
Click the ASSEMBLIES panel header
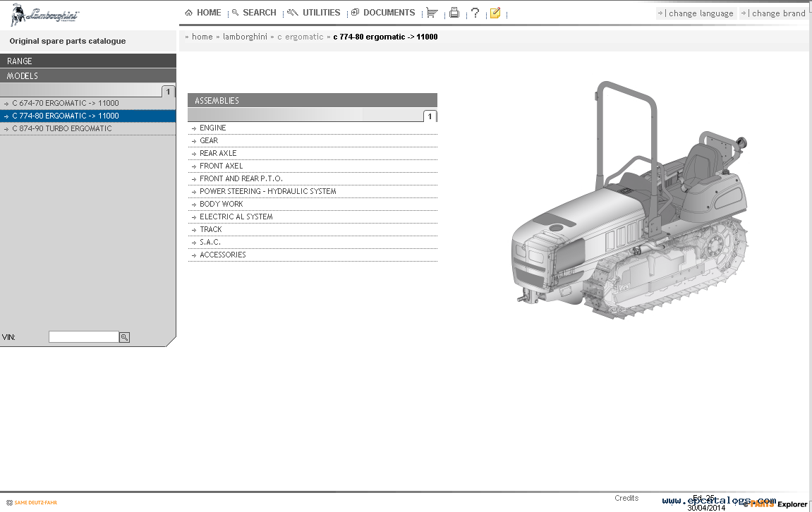pos(313,100)
